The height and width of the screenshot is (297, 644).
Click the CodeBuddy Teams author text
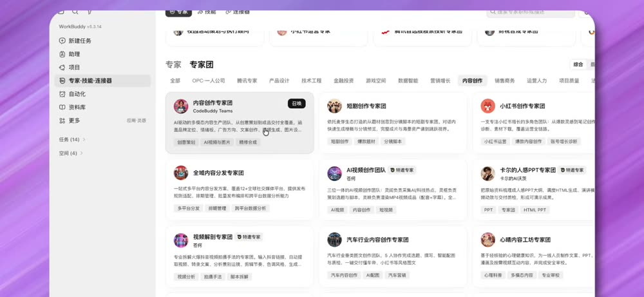pyautogui.click(x=213, y=111)
